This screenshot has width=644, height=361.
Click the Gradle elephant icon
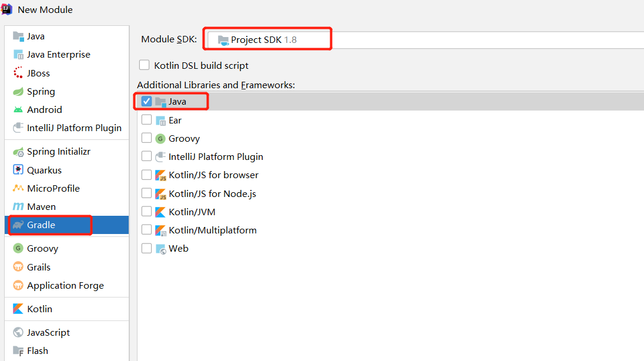tap(18, 225)
